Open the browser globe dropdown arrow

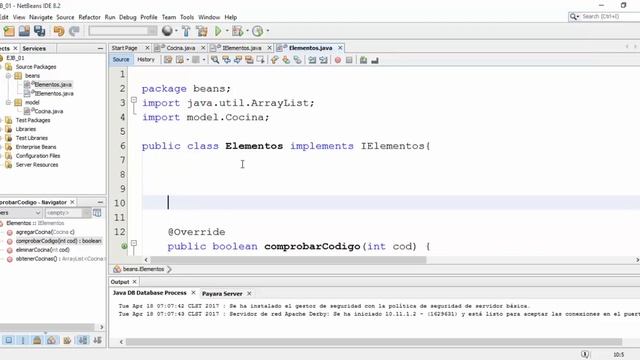coord(176,31)
